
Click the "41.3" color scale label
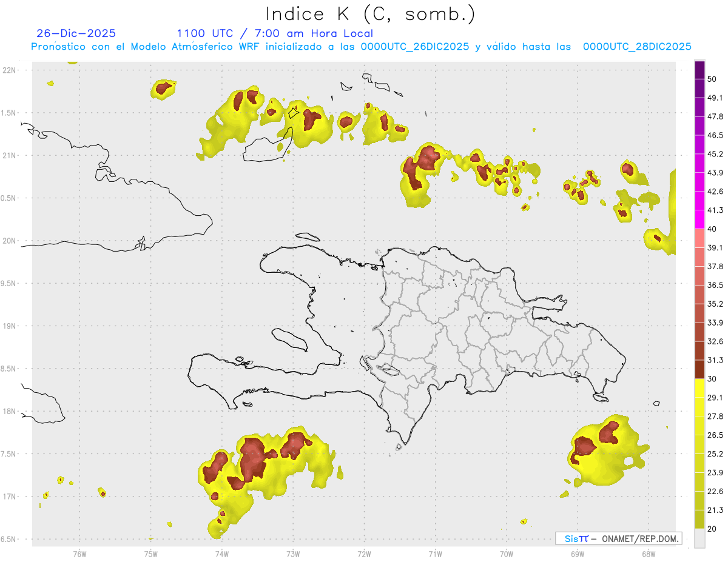715,210
